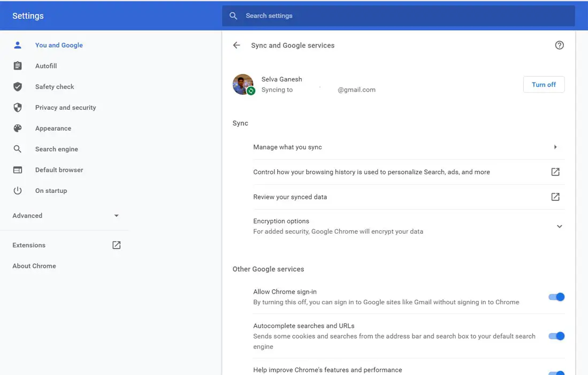Click the You and Google person icon
Image resolution: width=588 pixels, height=375 pixels.
tap(17, 45)
